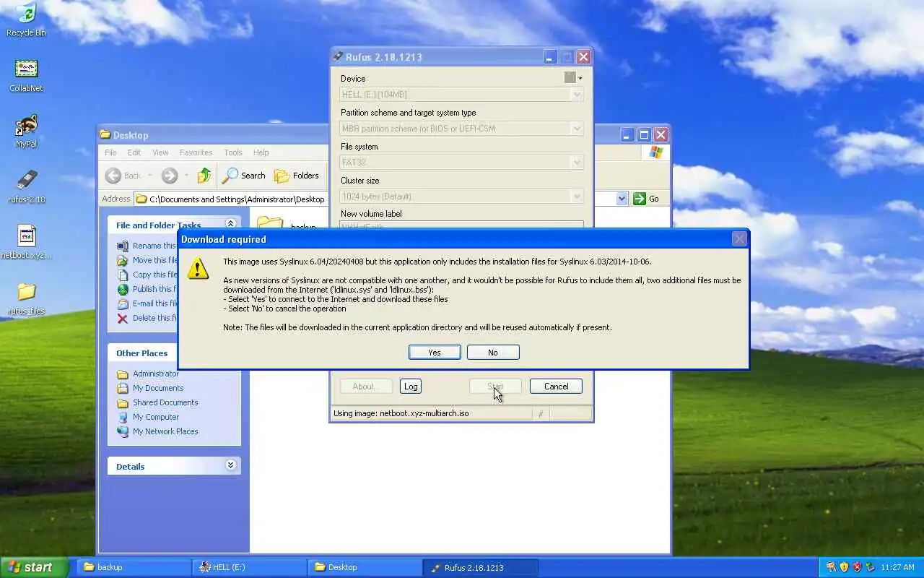Select the Recycle Bin desktop icon
Screen dimensions: 924x578
[26, 20]
